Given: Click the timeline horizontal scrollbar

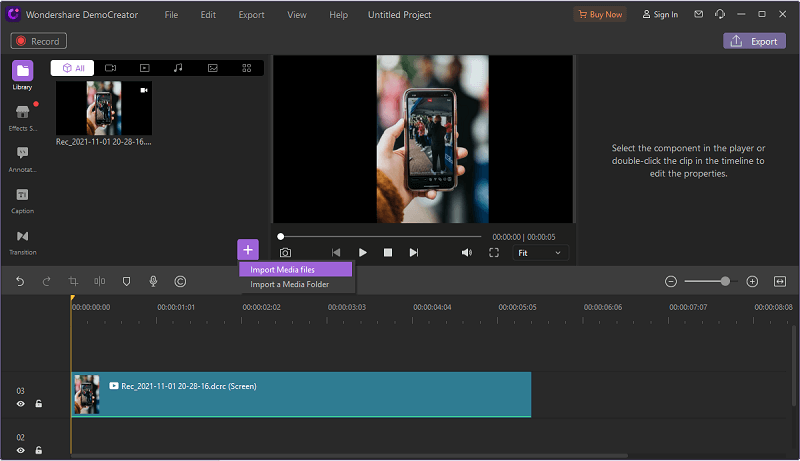Looking at the screenshot, I should click(x=349, y=455).
